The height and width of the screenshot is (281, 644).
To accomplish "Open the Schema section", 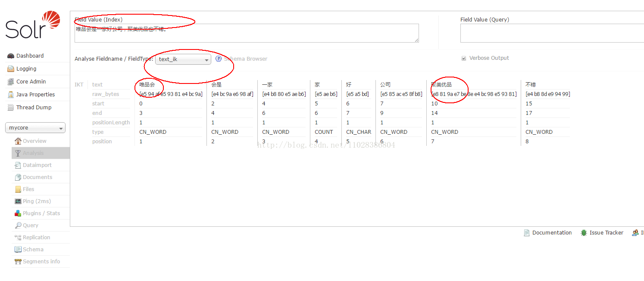I will coord(33,250).
